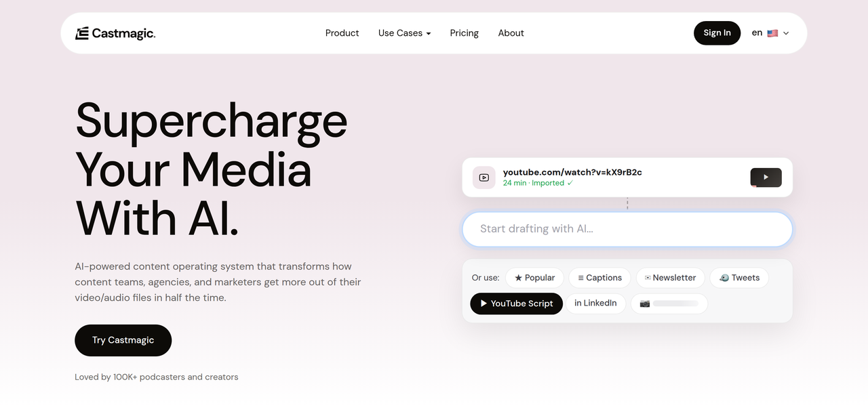
Task: Click the camera chip with loading bar
Action: 669,304
